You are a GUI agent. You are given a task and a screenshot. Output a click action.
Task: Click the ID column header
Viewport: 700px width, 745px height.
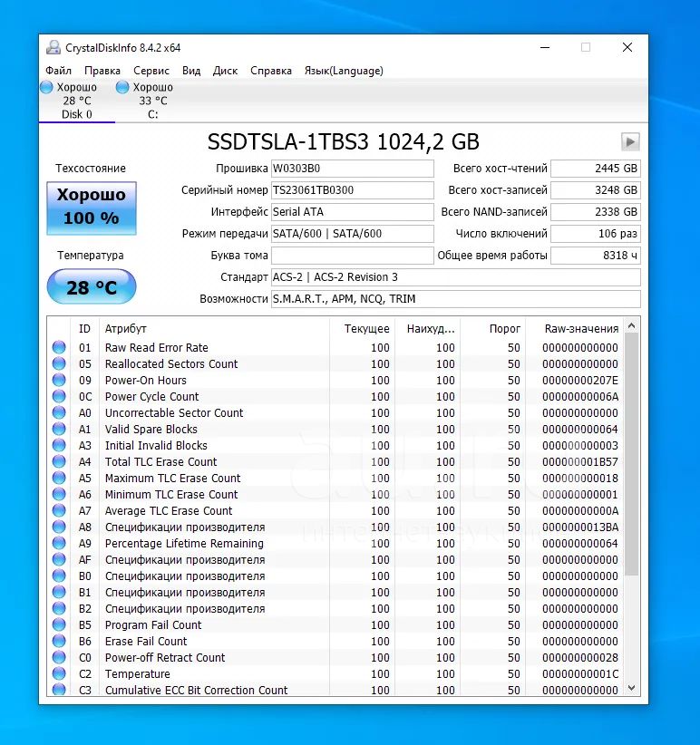(84, 328)
